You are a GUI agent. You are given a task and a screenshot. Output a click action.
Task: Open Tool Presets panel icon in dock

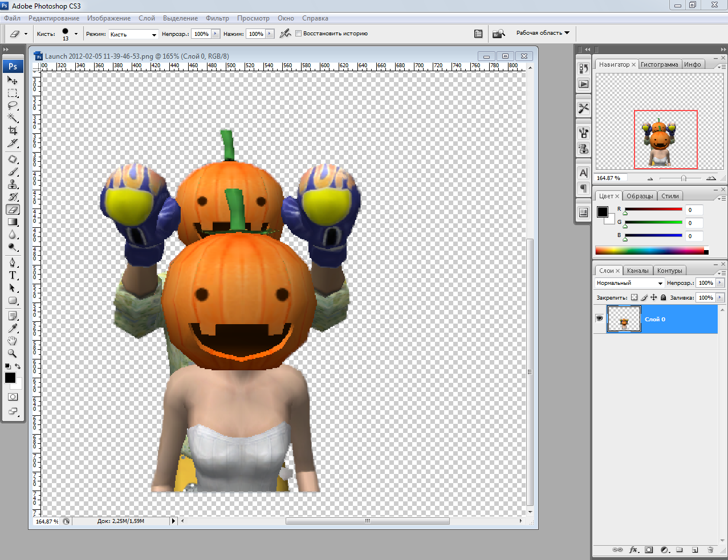pos(583,108)
